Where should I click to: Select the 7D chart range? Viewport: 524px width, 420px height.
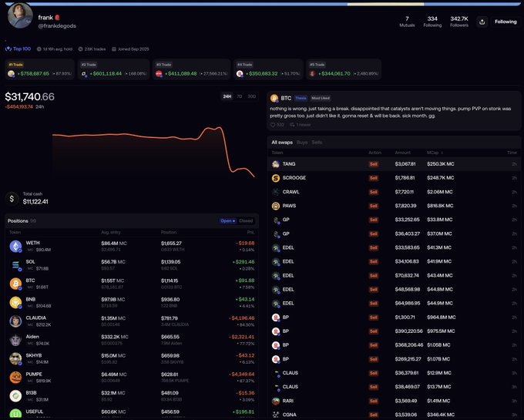pyautogui.click(x=240, y=96)
